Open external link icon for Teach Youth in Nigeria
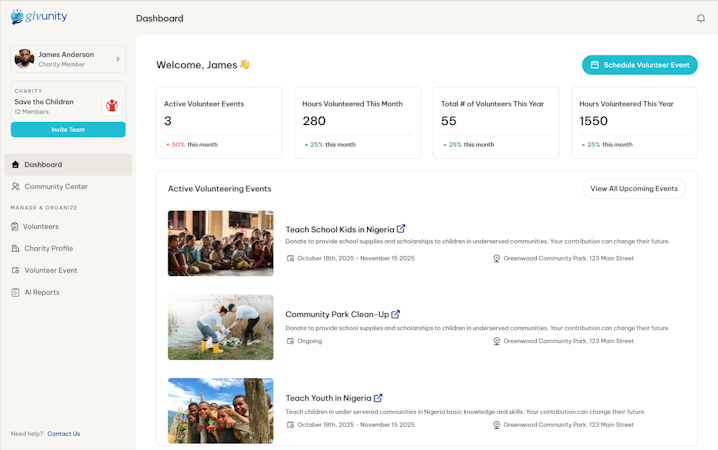Screen dimensions: 718x450 tap(378, 398)
